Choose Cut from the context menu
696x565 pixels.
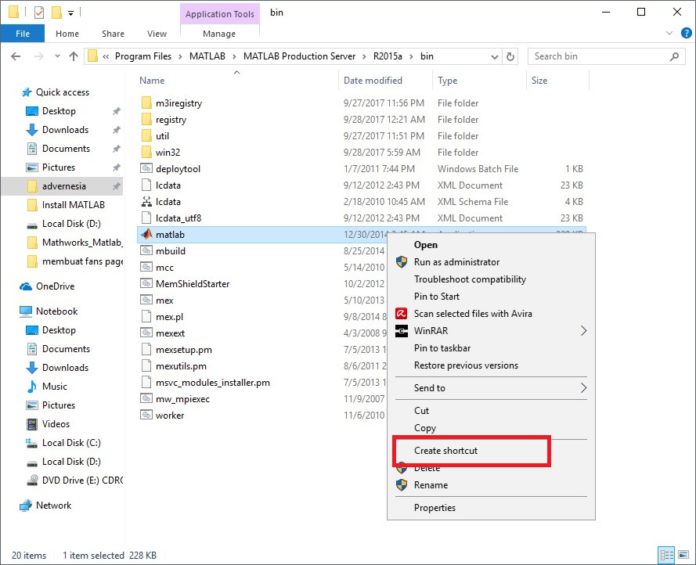tap(421, 411)
